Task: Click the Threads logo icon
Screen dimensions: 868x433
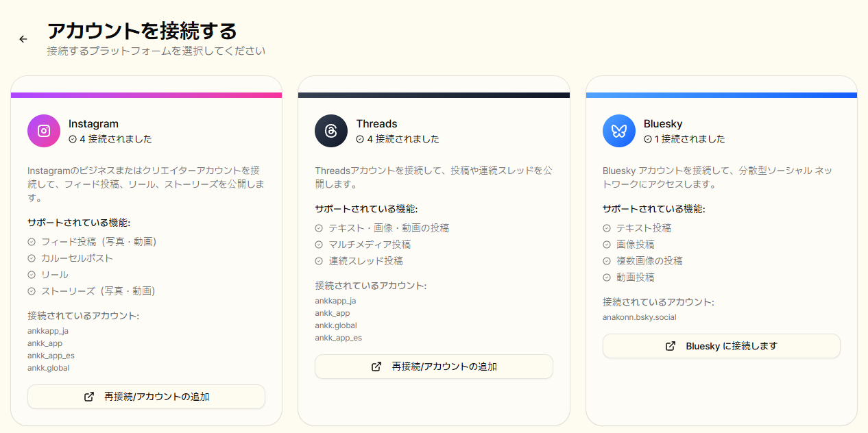Action: [x=331, y=131]
